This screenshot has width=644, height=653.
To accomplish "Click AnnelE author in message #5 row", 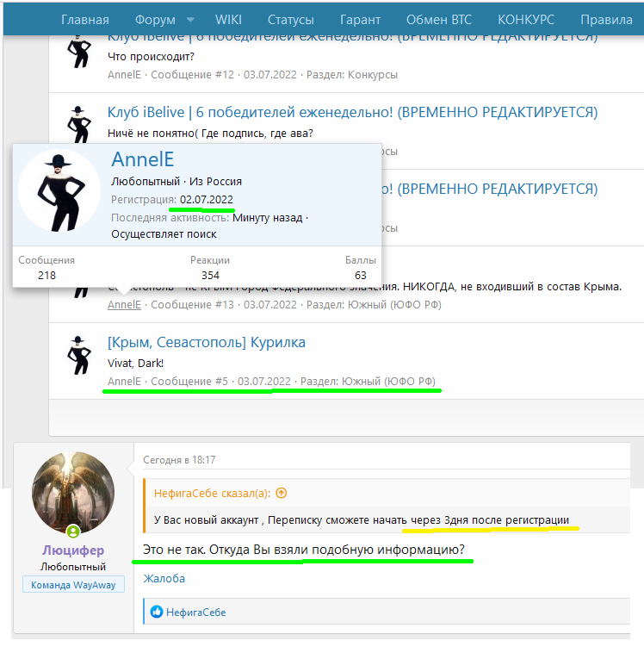I will click(x=124, y=382).
